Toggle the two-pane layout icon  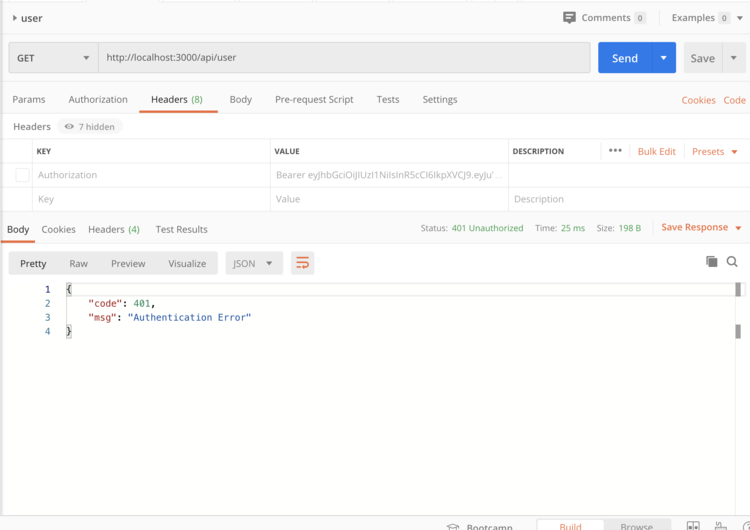pyautogui.click(x=693, y=526)
